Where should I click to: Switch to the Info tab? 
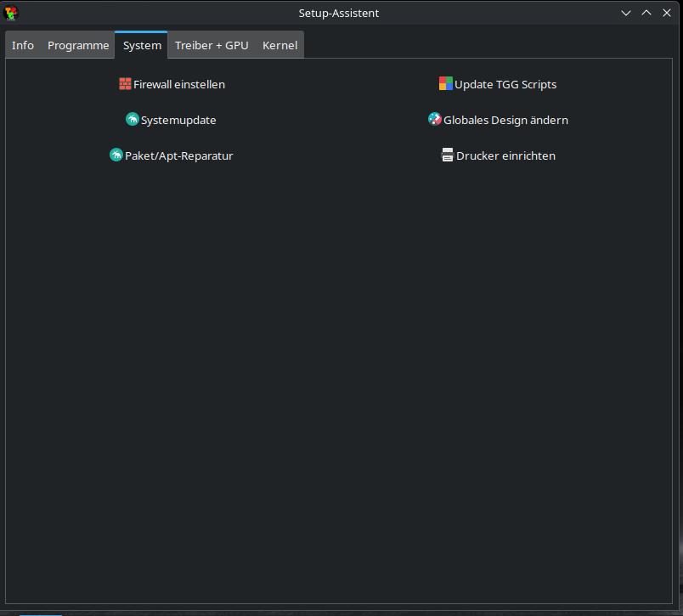[23, 46]
